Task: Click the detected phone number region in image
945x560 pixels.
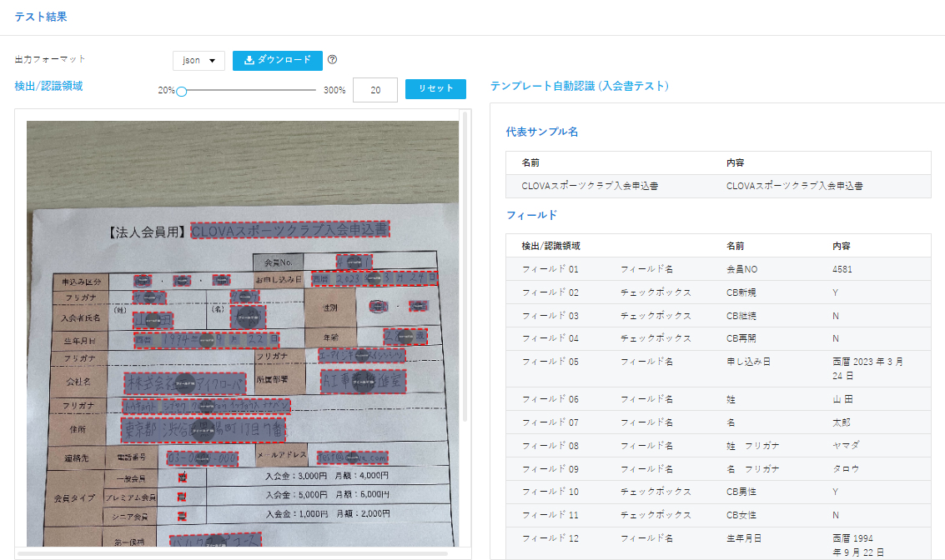Action: (203, 458)
